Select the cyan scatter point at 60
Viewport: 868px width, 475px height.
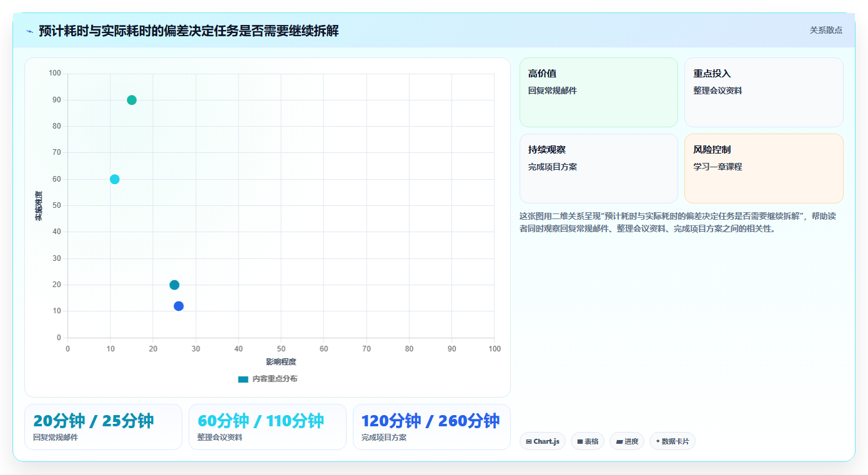pos(115,179)
